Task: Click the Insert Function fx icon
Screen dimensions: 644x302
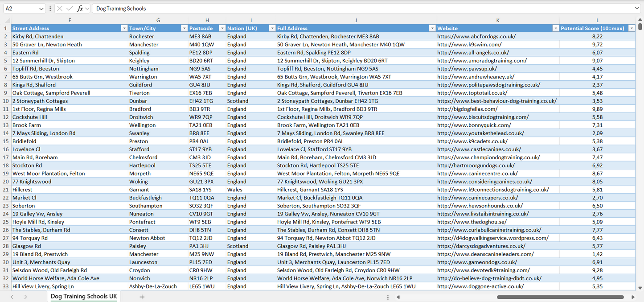Action: (80, 8)
